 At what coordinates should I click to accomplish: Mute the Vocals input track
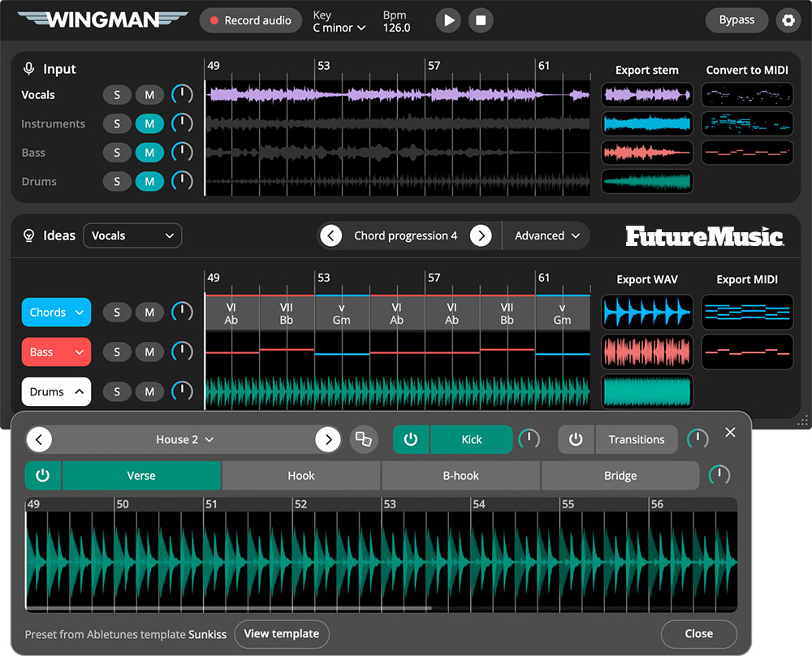(149, 95)
